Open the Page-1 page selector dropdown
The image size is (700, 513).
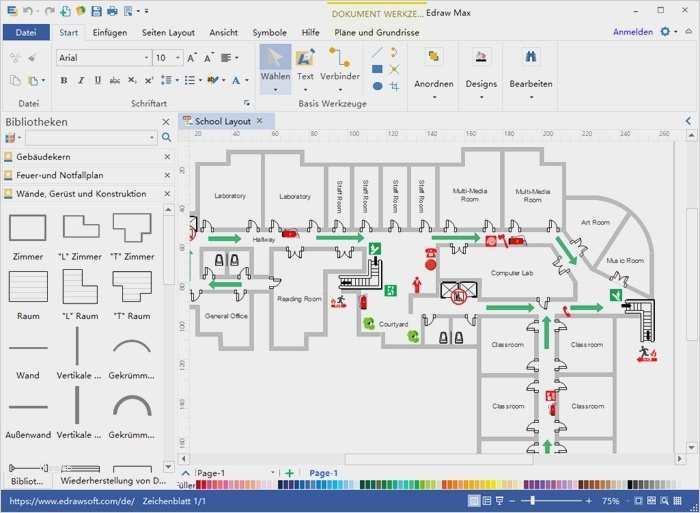coord(272,472)
